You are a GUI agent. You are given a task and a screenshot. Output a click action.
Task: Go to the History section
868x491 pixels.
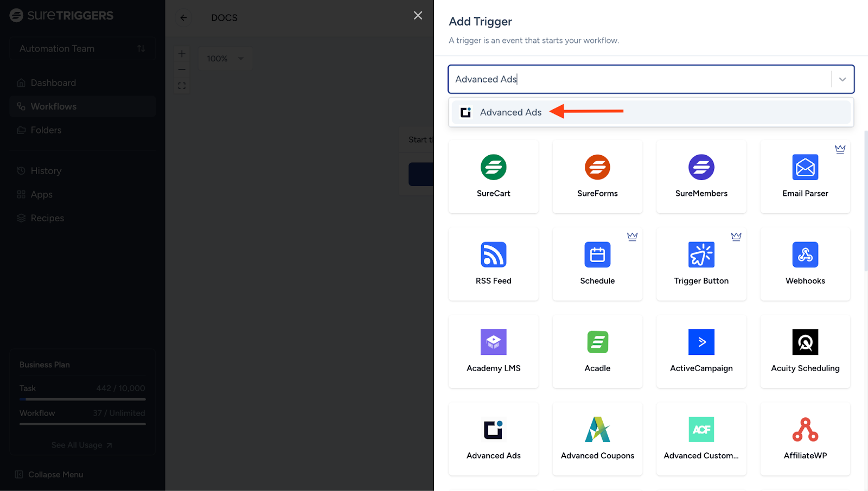pyautogui.click(x=46, y=170)
